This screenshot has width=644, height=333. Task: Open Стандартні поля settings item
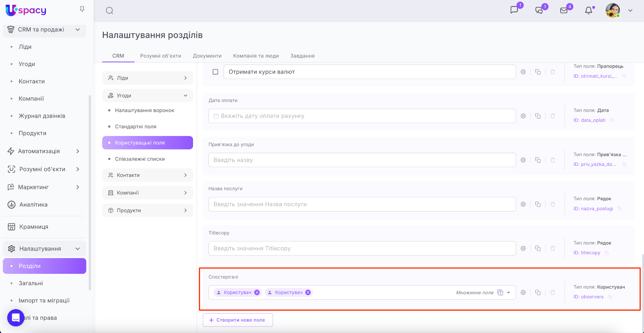[136, 127]
